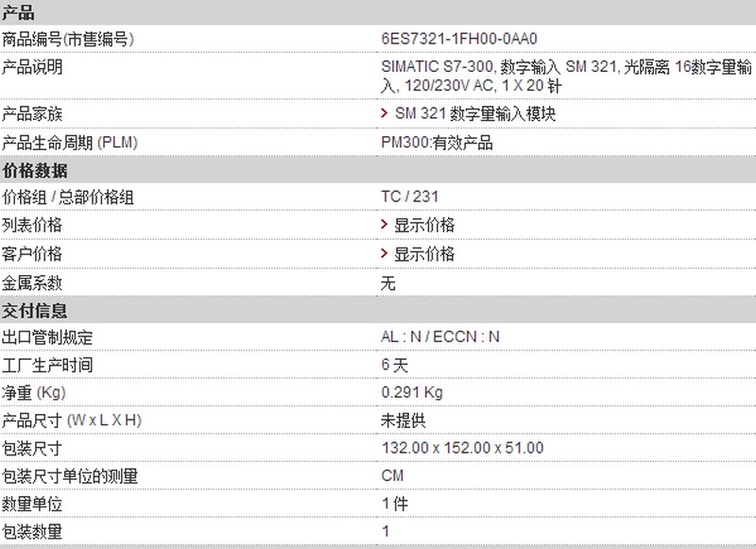Select the article number 6ES7321-1FH00-0AA0

(459, 39)
